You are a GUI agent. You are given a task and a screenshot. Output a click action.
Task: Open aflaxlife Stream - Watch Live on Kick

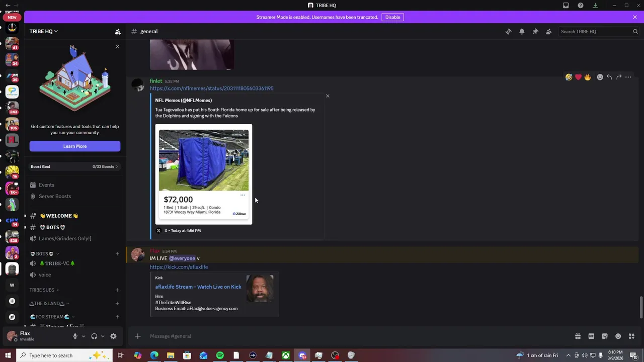198,287
